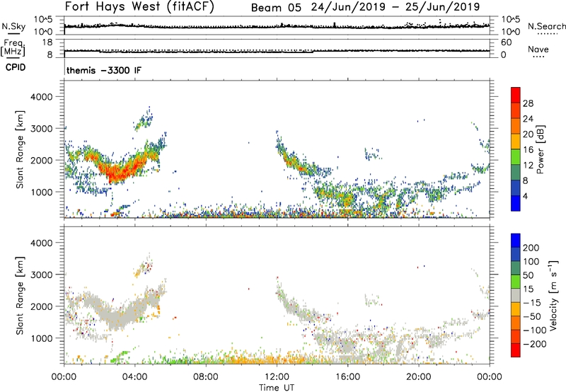Click the blue bottom segment of power colorbar
566x392 pixels.
coord(516,203)
